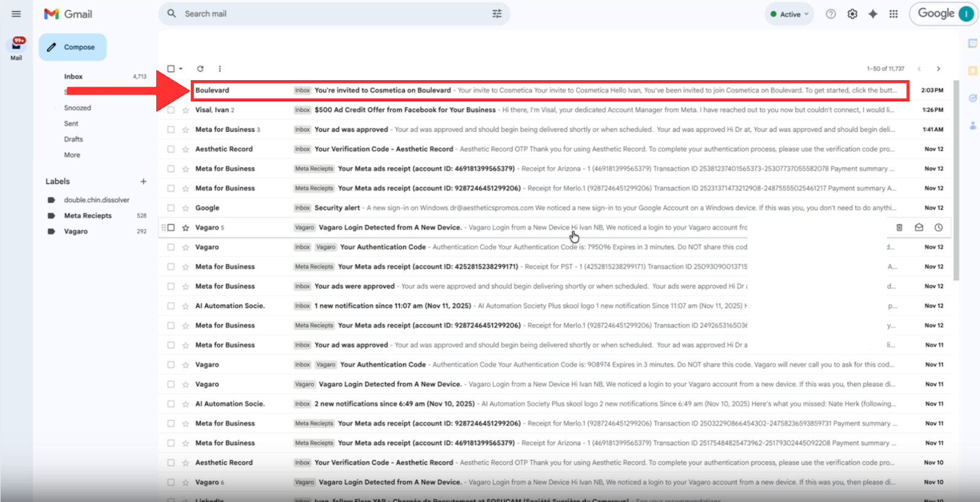Click the Search mail field
Screen dimensions: 980x502
pos(334,13)
